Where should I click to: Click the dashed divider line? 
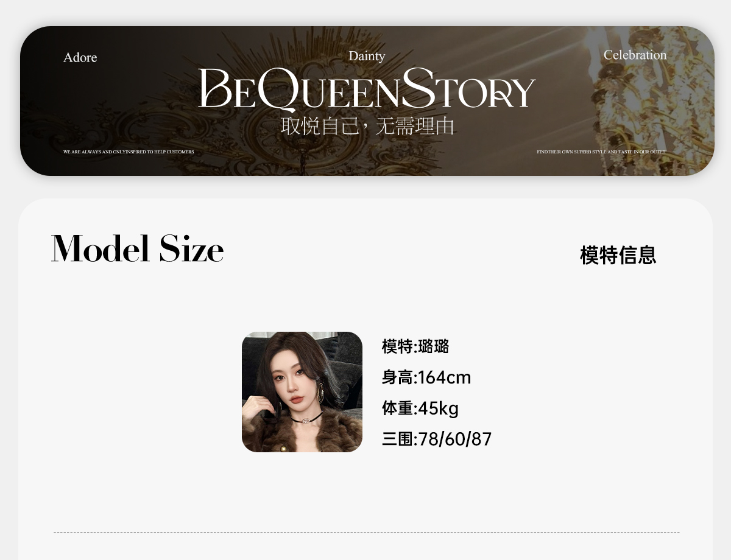click(x=367, y=533)
